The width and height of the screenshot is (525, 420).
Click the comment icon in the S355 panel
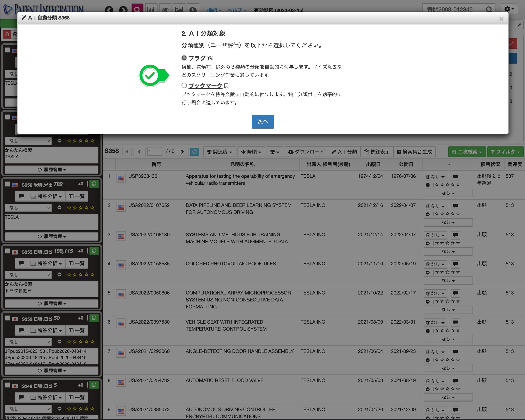[x=21, y=263]
